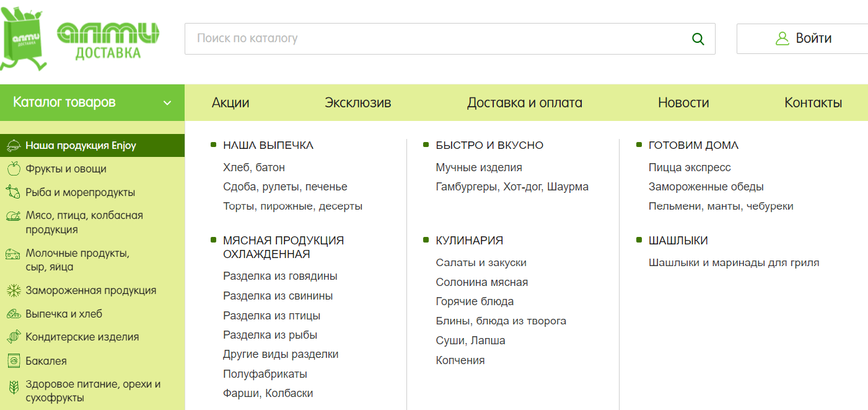Open Доставка и оплата page
868x410 pixels.
(525, 103)
